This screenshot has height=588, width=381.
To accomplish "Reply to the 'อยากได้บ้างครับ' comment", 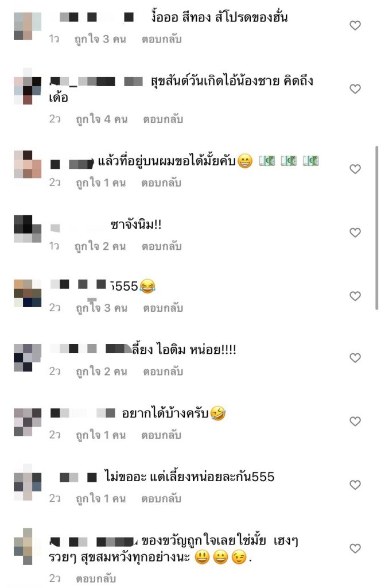I will (x=161, y=435).
